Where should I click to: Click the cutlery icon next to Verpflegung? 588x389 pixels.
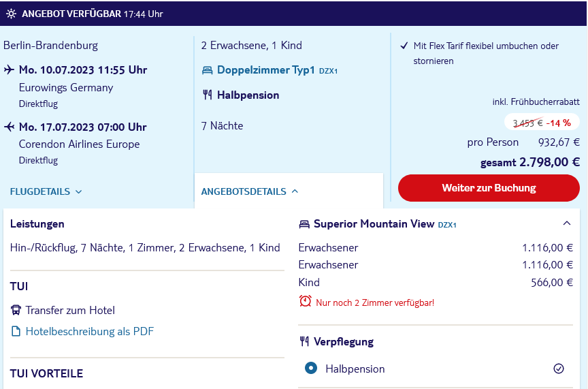304,341
